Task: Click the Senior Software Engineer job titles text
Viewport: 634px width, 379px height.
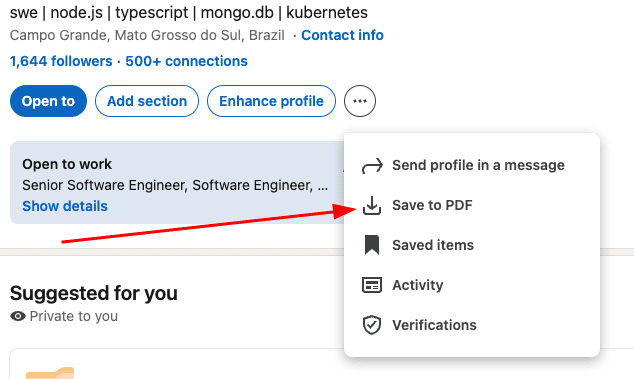Action: (x=175, y=185)
